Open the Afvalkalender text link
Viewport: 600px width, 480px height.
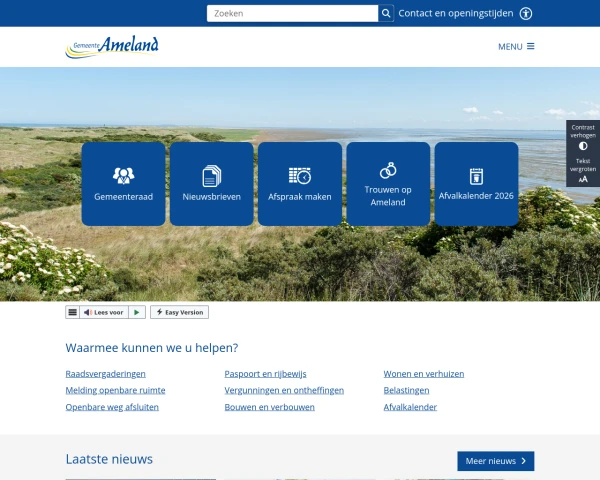click(x=410, y=407)
